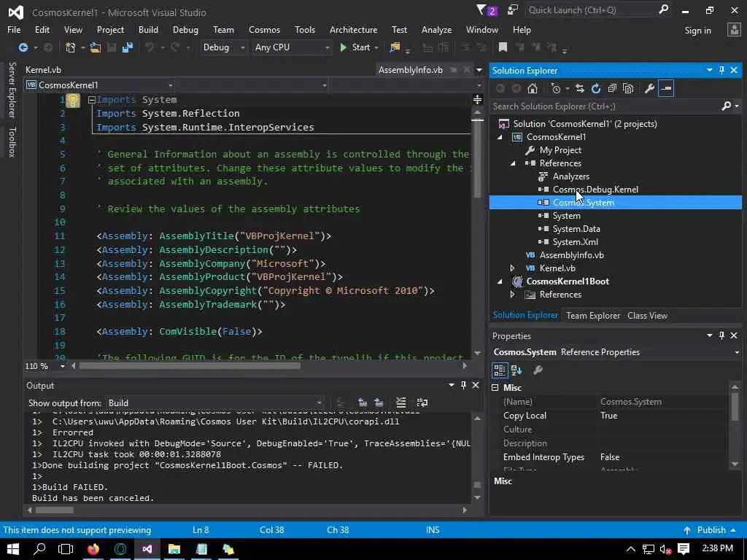Screen dimensions: 747x560
Task: Click the Save All icon
Action: click(127, 47)
